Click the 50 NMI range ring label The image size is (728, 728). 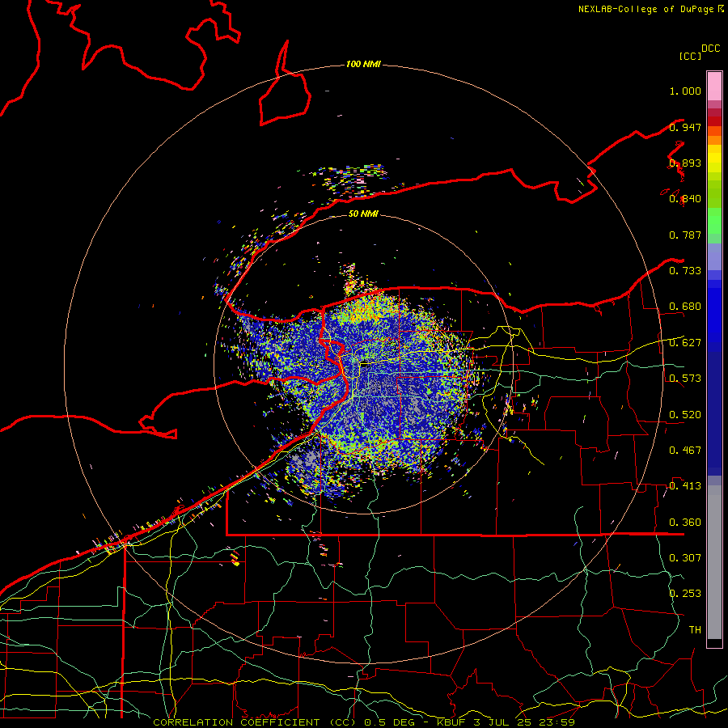click(x=363, y=214)
